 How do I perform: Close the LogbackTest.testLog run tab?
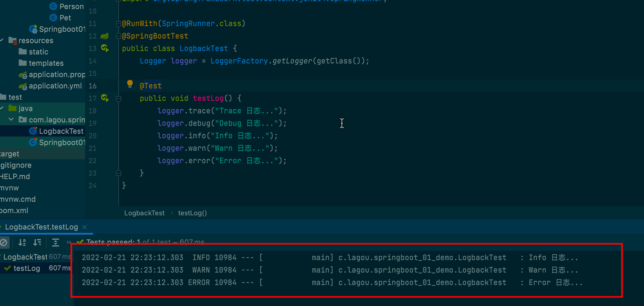(85, 227)
